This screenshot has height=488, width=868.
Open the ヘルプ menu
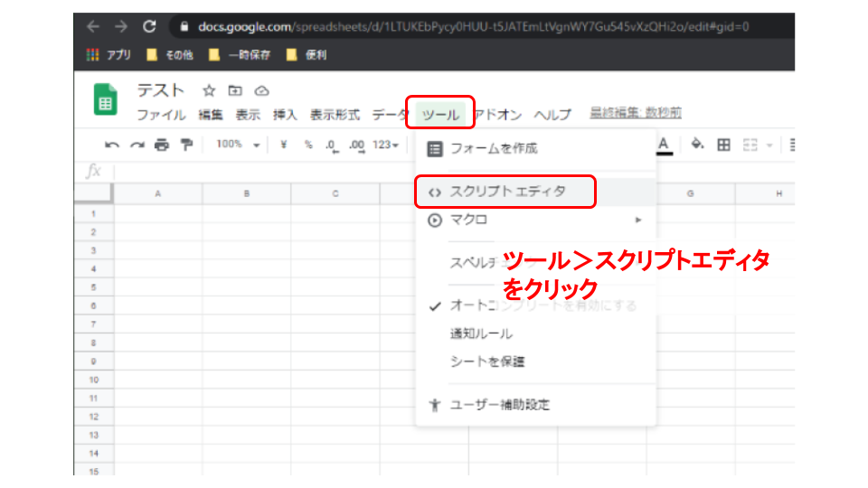pyautogui.click(x=552, y=115)
